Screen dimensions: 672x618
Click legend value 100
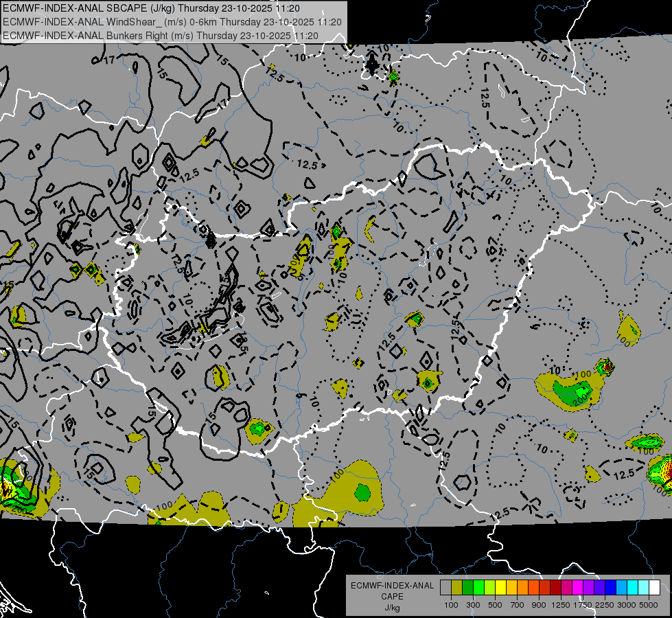(451, 605)
